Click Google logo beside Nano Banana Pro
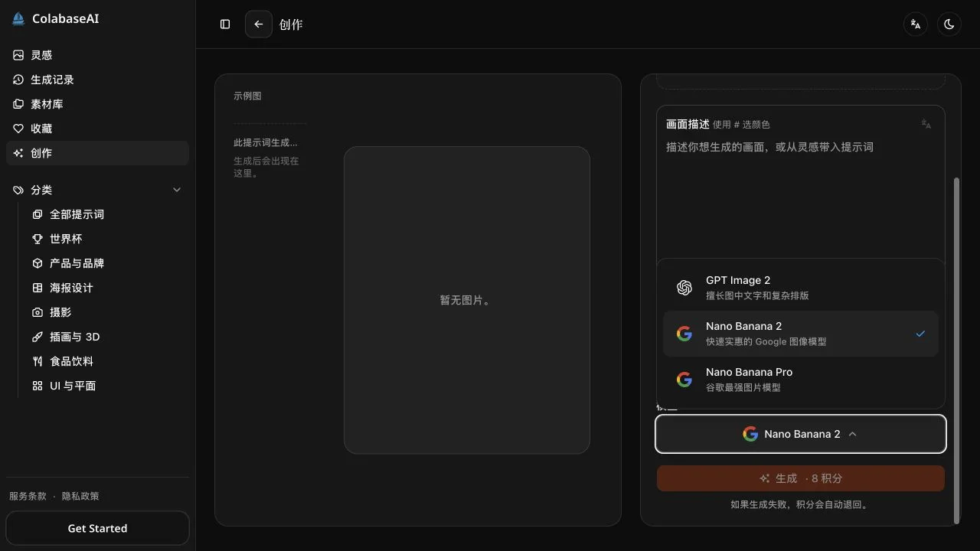The width and height of the screenshot is (980, 551). 684,380
